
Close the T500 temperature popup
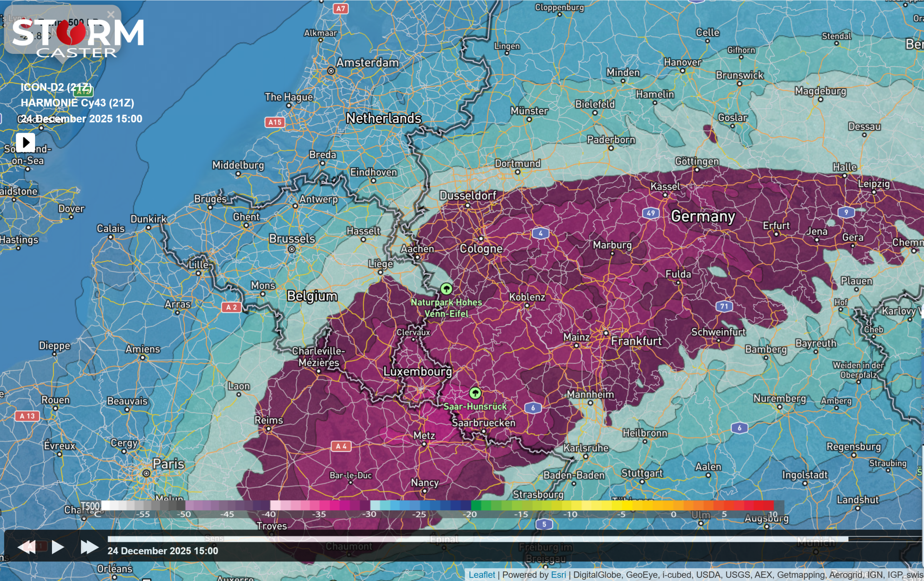111,15
